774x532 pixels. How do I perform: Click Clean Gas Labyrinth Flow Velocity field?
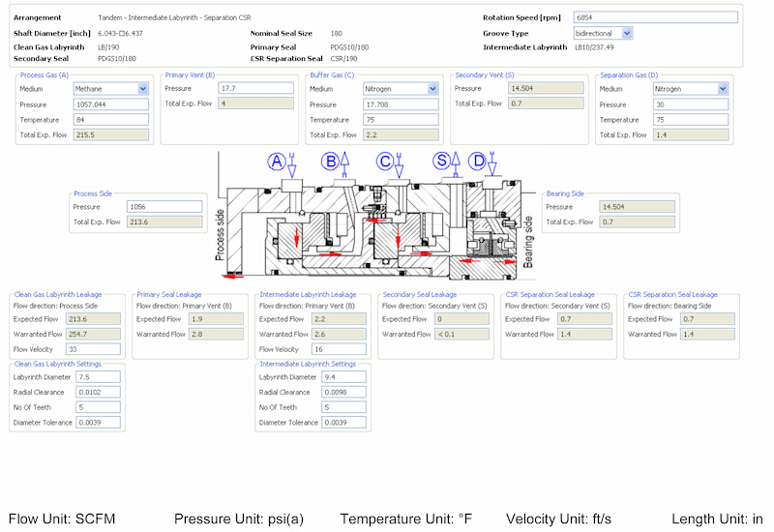point(93,349)
